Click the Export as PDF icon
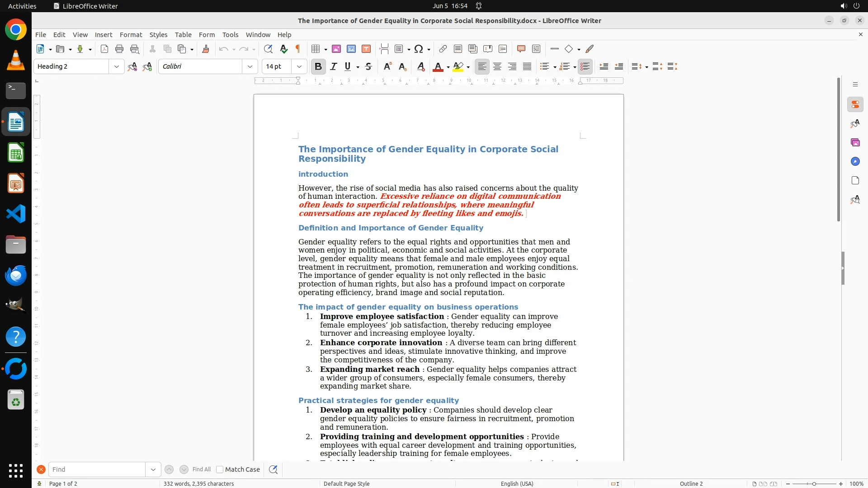Viewport: 868px width, 488px height. pyautogui.click(x=104, y=49)
